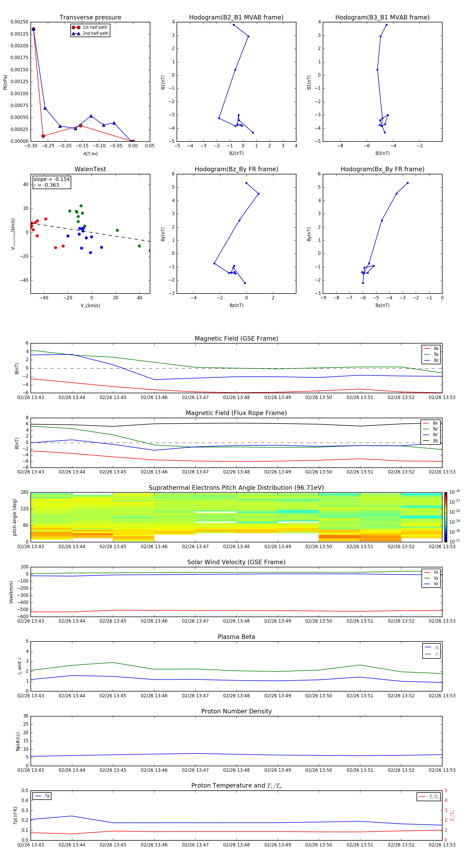The height and width of the screenshot is (868, 473).
Task: Click the 'VA(km/s)' x-axis label
Action: 90,306
